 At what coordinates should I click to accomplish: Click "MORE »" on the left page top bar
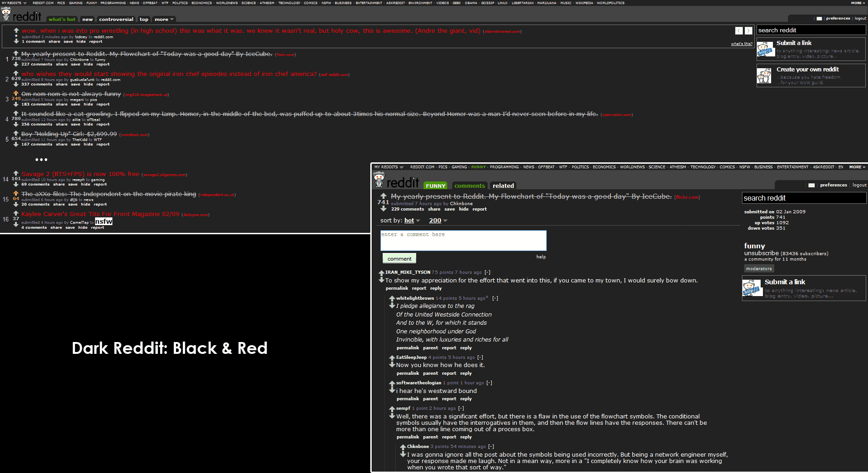click(858, 3)
